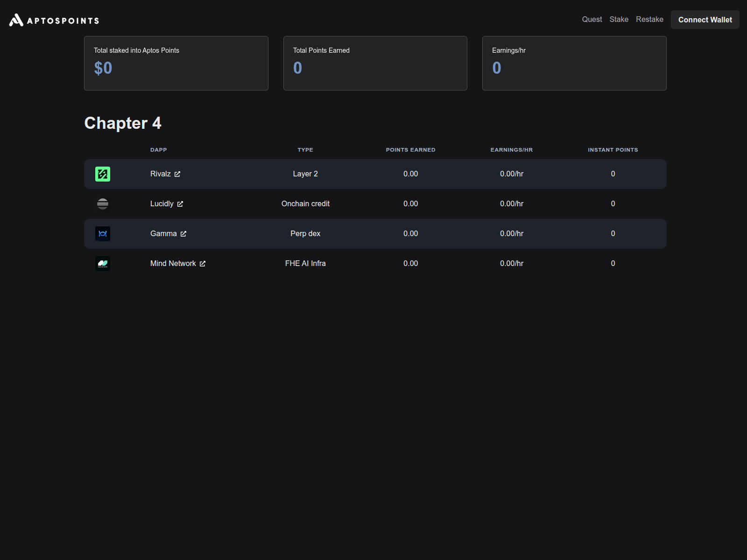Open Gamma external link icon

pos(183,234)
